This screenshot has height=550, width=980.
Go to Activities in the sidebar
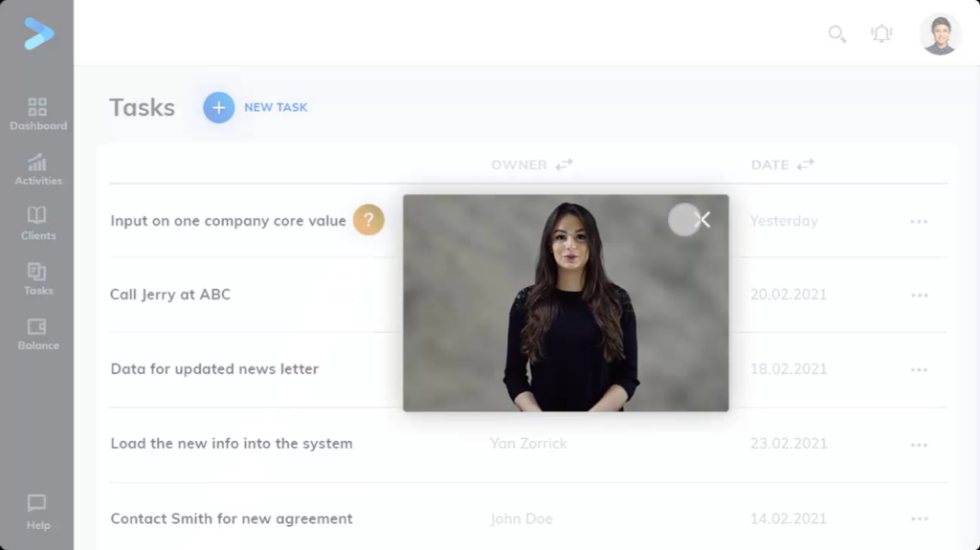tap(37, 169)
